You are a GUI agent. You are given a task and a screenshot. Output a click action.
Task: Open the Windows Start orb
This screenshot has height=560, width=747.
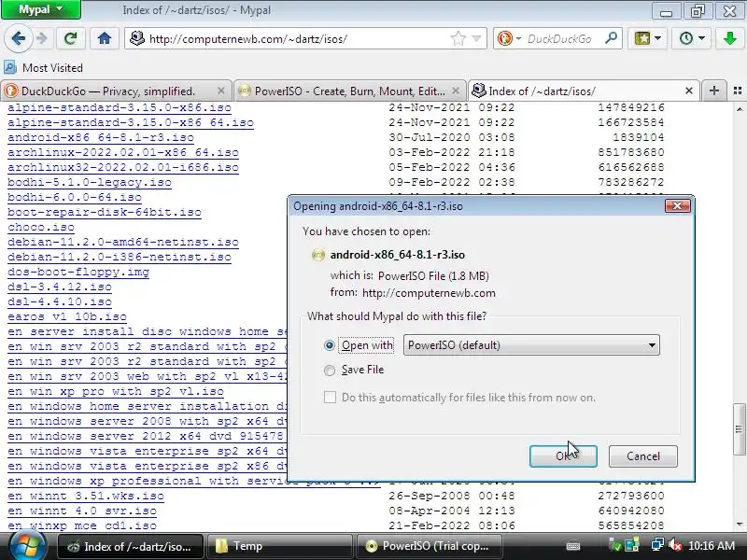(x=27, y=546)
